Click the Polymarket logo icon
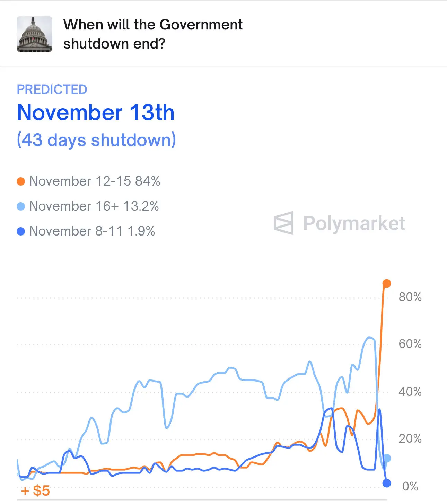447x504 pixels. pyautogui.click(x=283, y=223)
